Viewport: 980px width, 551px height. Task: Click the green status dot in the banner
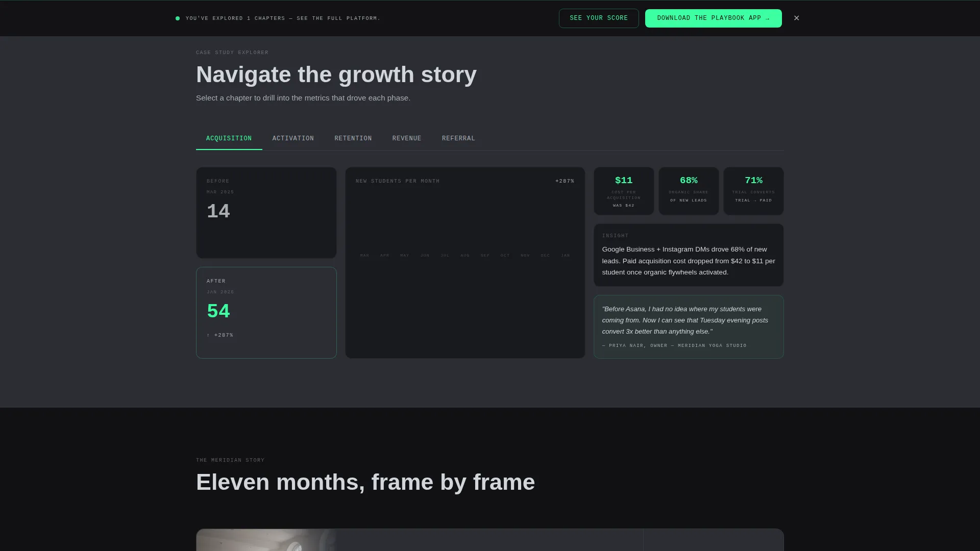coord(178,18)
